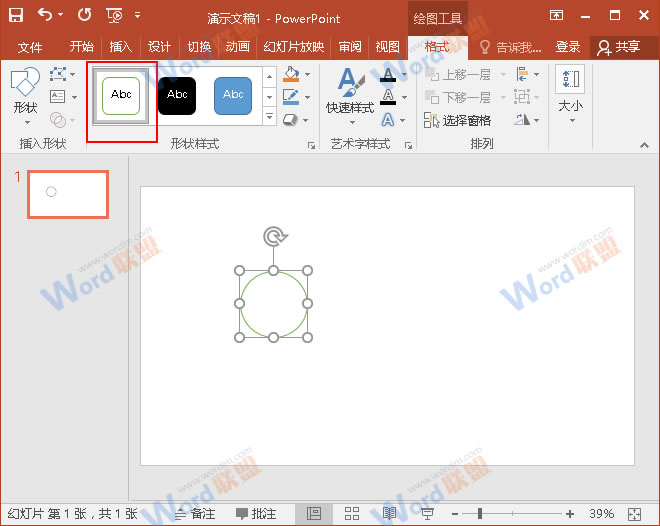Viewport: 660px width, 526px height.
Task: Open the File (文件) tab
Action: pos(30,47)
